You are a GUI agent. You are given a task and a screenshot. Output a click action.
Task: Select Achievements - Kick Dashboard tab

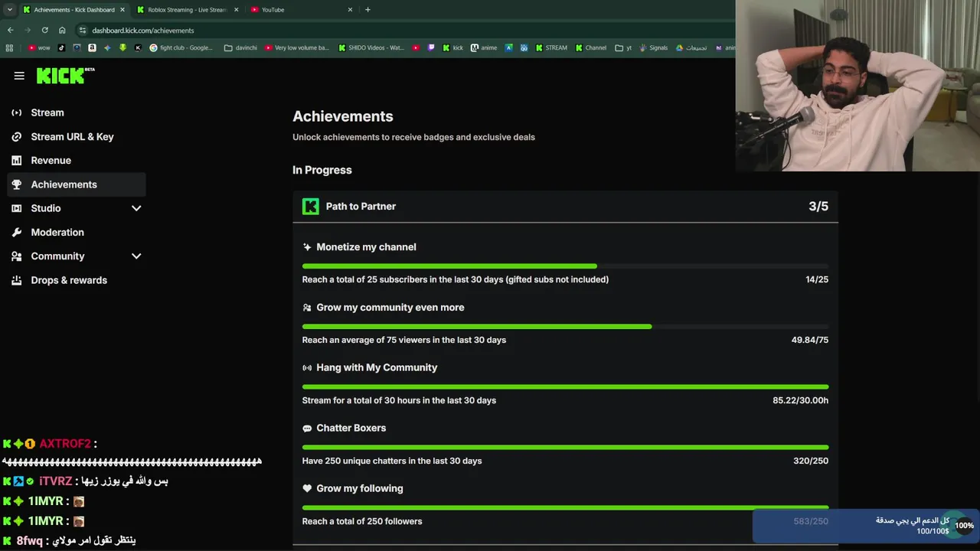pos(73,10)
